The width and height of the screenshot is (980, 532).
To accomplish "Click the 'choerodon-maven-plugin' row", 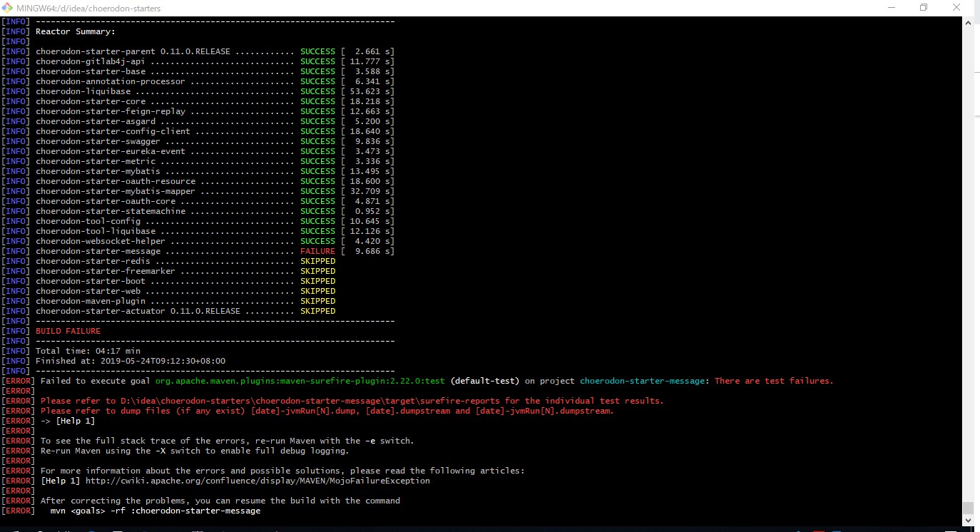I will (x=168, y=301).
